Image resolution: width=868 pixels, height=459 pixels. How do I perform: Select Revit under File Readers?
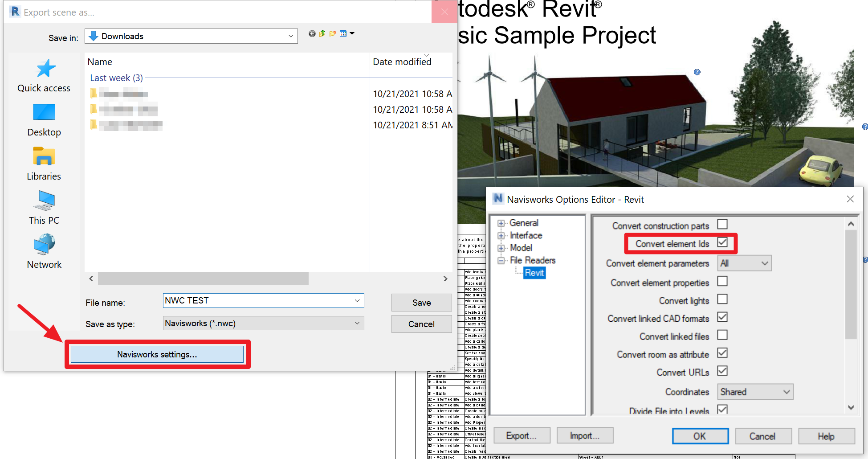point(534,273)
